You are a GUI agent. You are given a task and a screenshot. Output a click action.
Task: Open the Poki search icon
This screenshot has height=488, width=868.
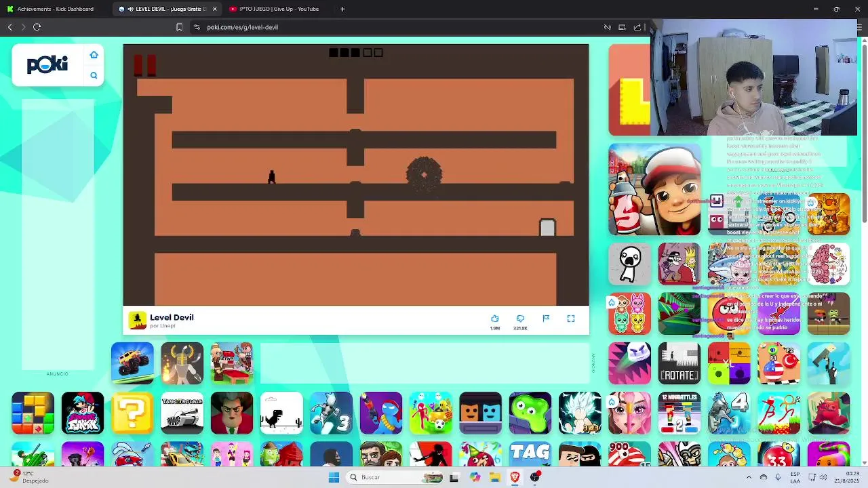(x=94, y=75)
